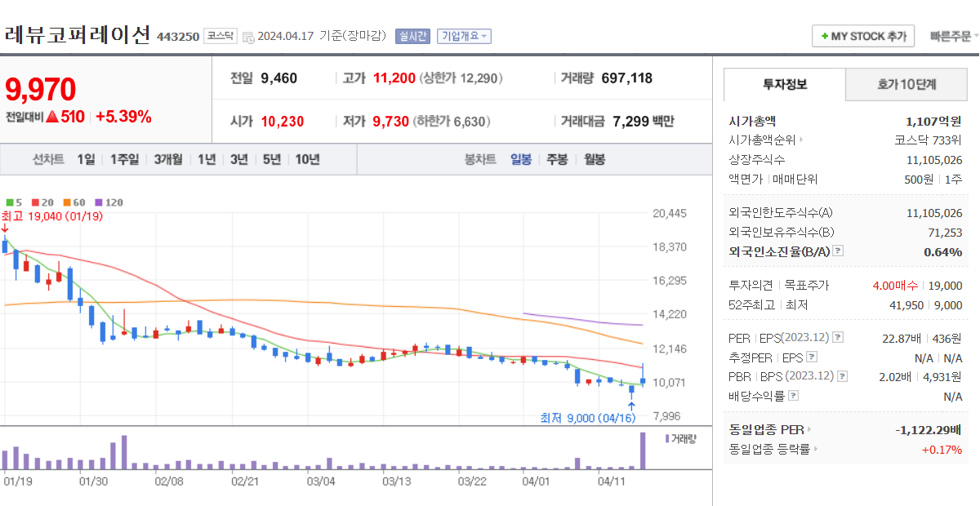The image size is (980, 506).
Task: Click the 코스닥 733위 ranking value
Action: [929, 140]
